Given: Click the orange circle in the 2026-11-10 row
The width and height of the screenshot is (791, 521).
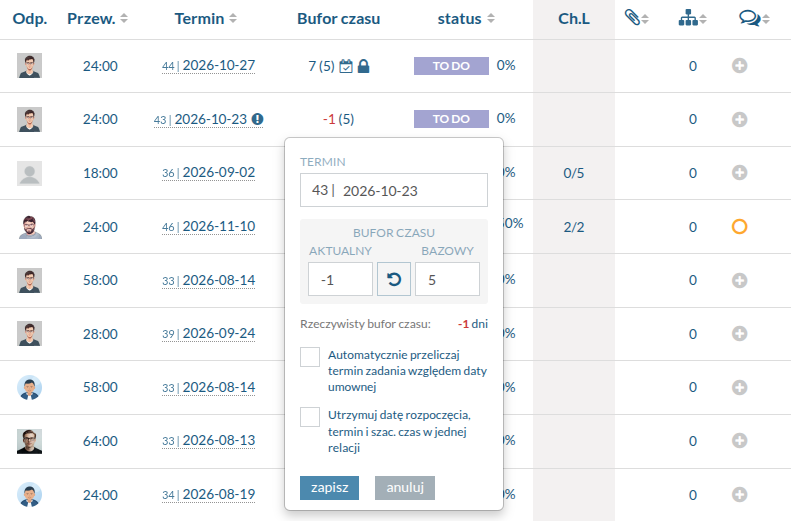Looking at the screenshot, I should [x=740, y=226].
